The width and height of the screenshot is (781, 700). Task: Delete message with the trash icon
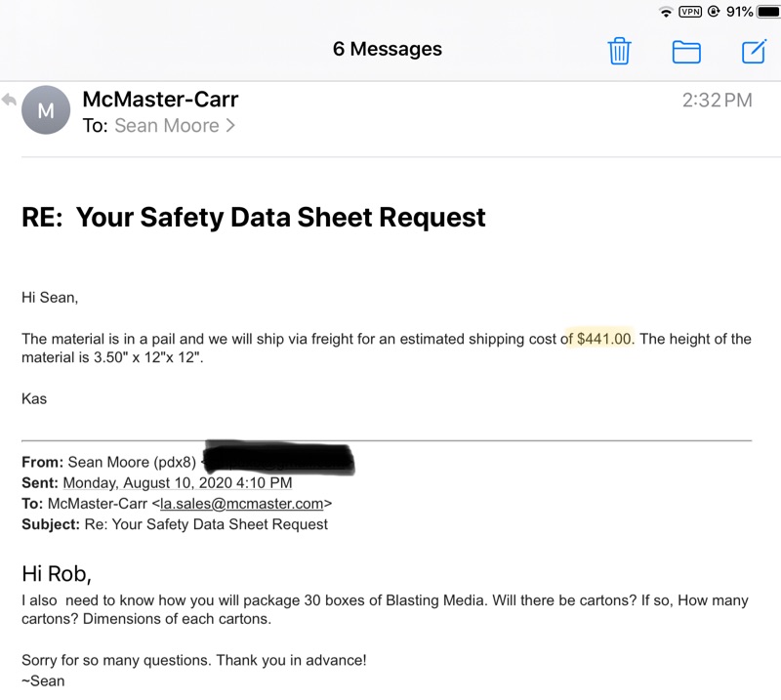click(619, 51)
